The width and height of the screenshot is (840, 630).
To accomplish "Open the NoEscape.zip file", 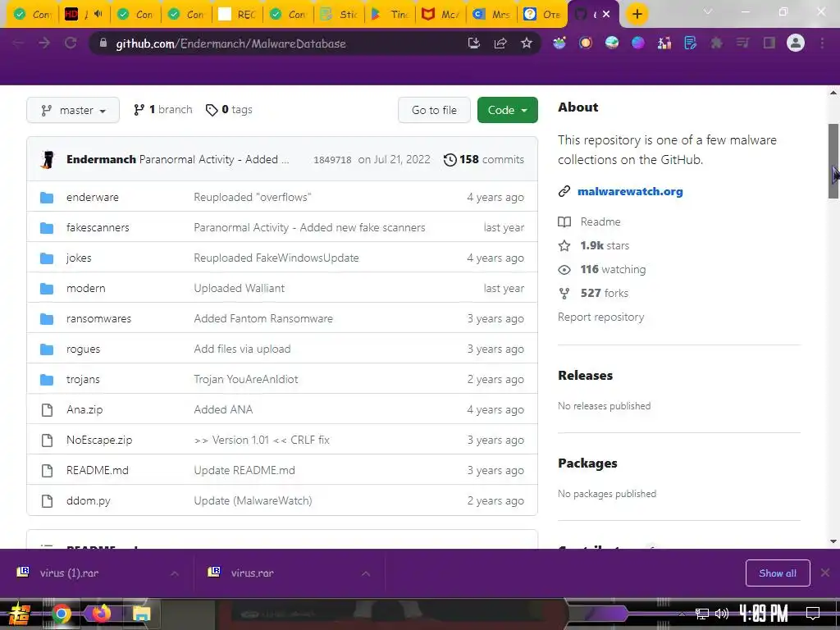I will (99, 441).
